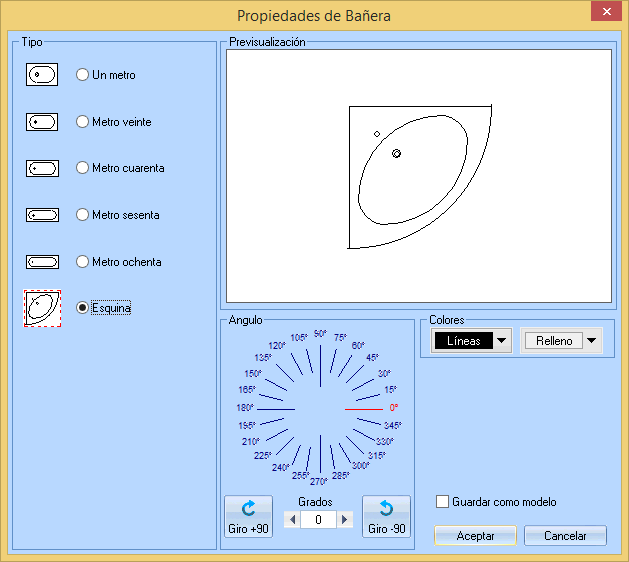The width and height of the screenshot is (629, 562).
Task: Select the Un metro radio option
Action: [x=83, y=75]
